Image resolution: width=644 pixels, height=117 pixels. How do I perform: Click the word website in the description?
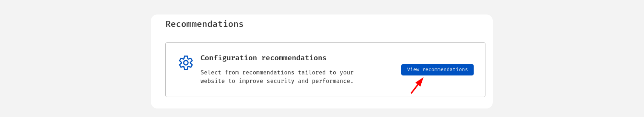(213, 81)
